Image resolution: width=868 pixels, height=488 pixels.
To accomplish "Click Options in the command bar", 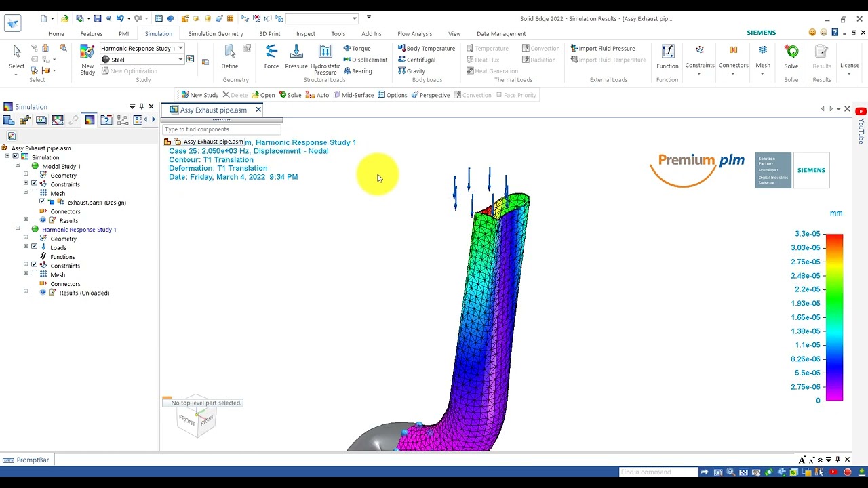I will click(x=393, y=95).
